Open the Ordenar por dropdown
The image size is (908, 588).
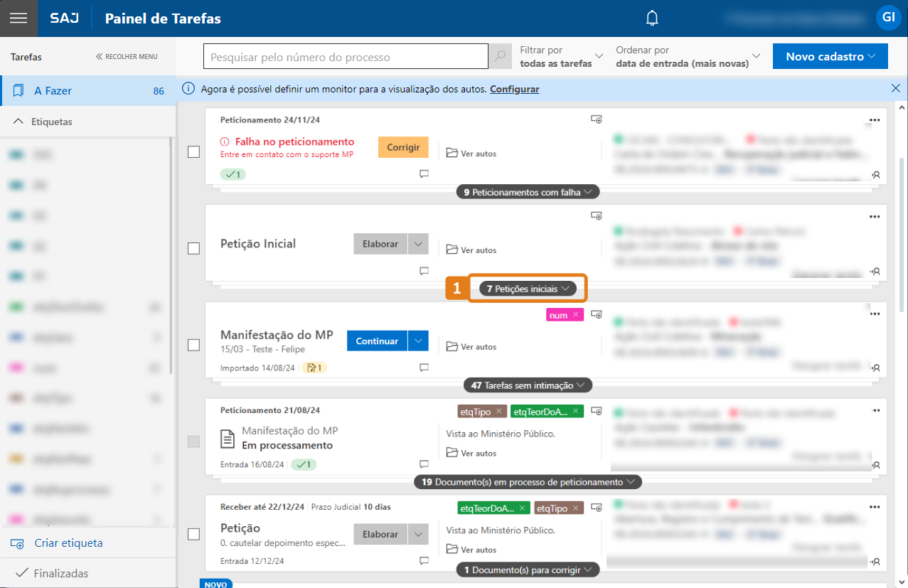(x=688, y=56)
